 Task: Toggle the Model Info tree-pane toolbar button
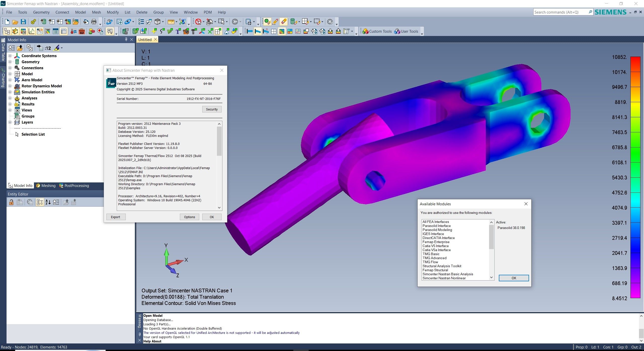[7, 31]
